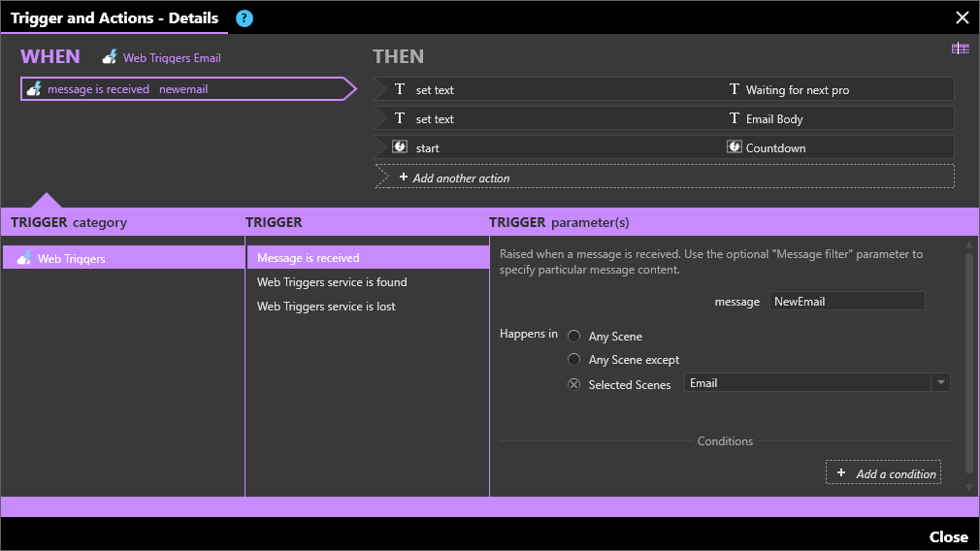Select the start Countdown action row
980x551 pixels.
pos(664,147)
